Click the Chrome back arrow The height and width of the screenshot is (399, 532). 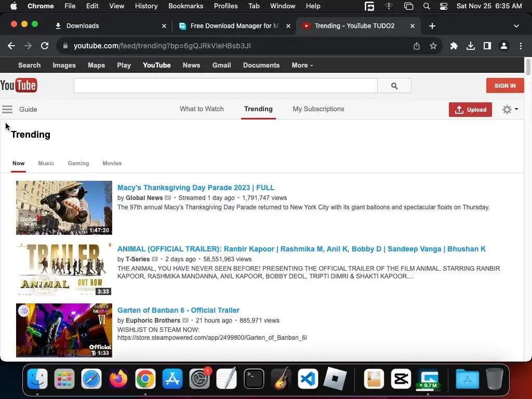(x=11, y=46)
